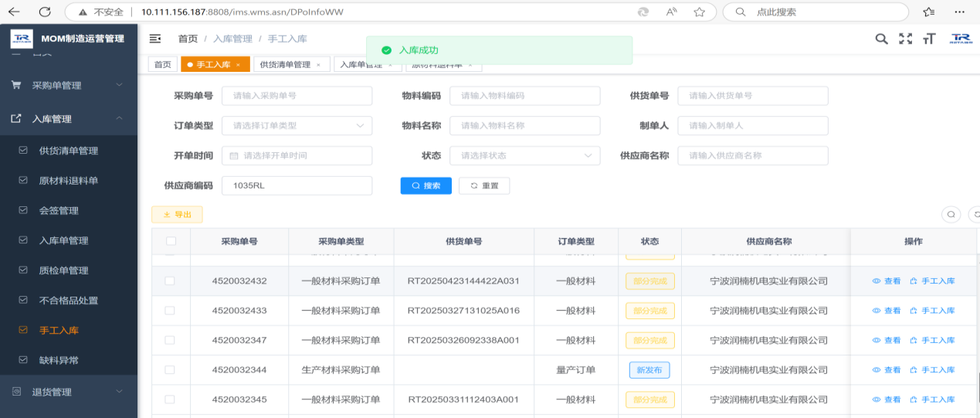Image resolution: width=980 pixels, height=418 pixels.
Task: Click the 重置 reset button
Action: click(x=484, y=185)
